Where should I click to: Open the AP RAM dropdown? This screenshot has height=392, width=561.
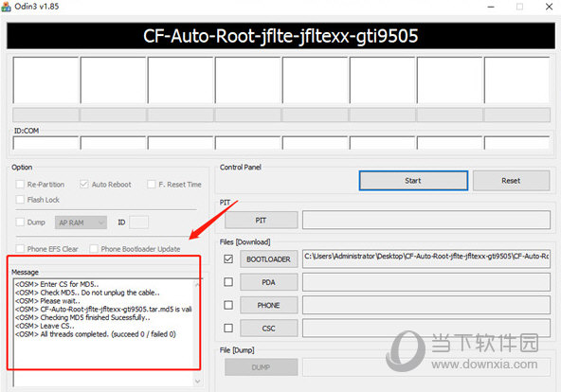point(81,223)
